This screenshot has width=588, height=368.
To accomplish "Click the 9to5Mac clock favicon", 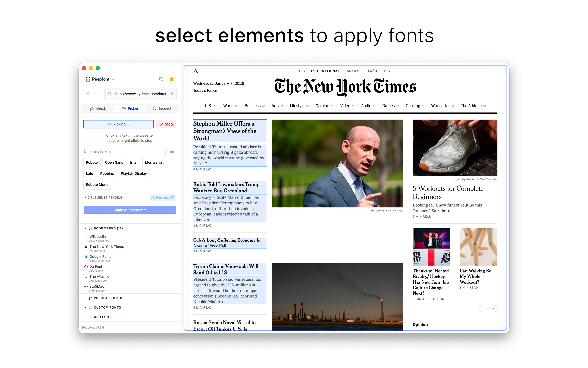I will (86, 286).
